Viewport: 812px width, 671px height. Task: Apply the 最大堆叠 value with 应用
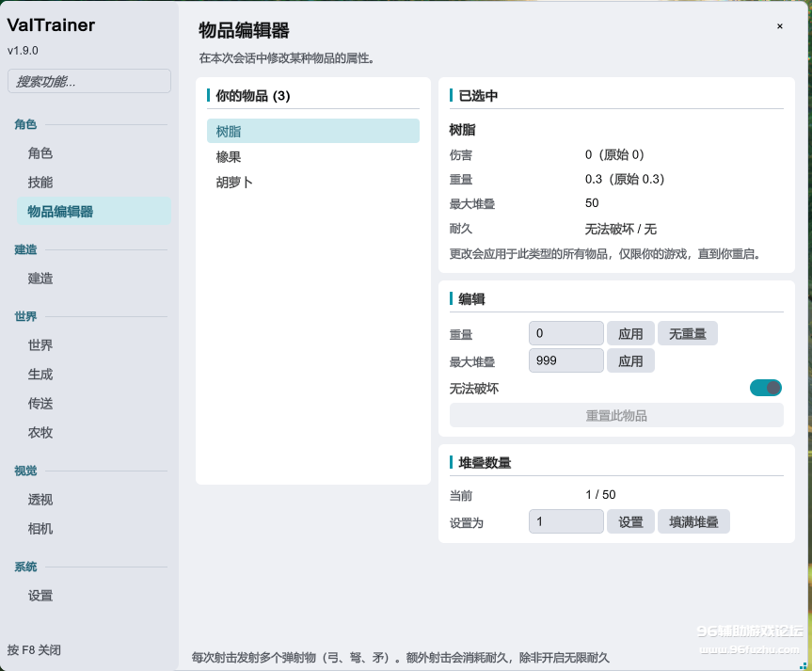(x=630, y=360)
